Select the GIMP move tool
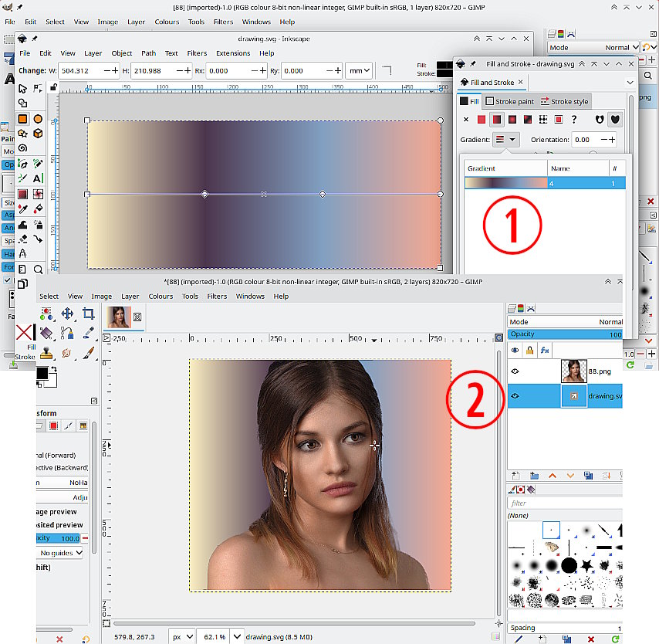The width and height of the screenshot is (659, 644). click(x=67, y=314)
